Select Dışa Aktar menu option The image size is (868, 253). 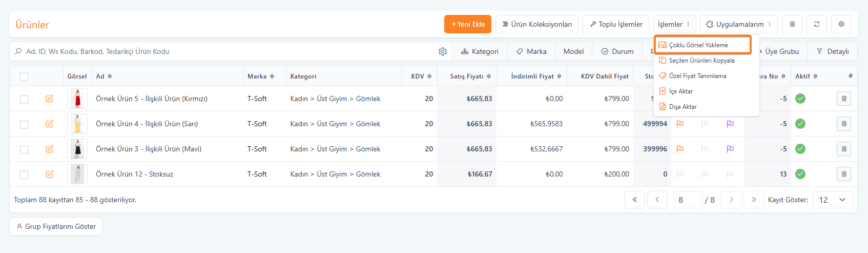[x=683, y=107]
